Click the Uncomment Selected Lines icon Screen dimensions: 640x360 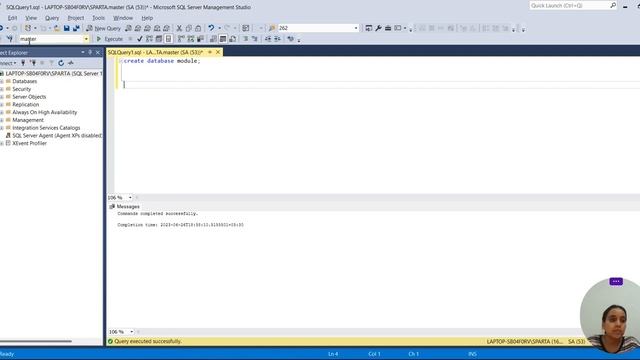[255, 39]
